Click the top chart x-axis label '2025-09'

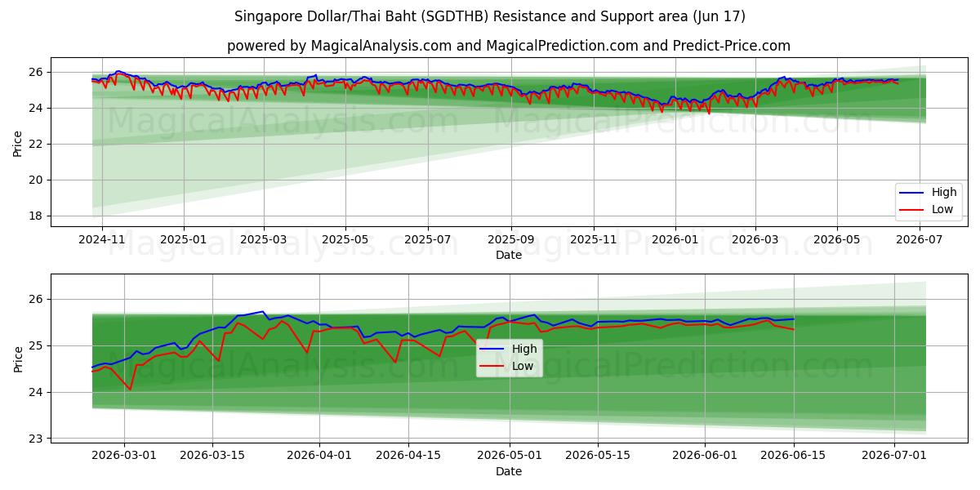[x=511, y=241]
